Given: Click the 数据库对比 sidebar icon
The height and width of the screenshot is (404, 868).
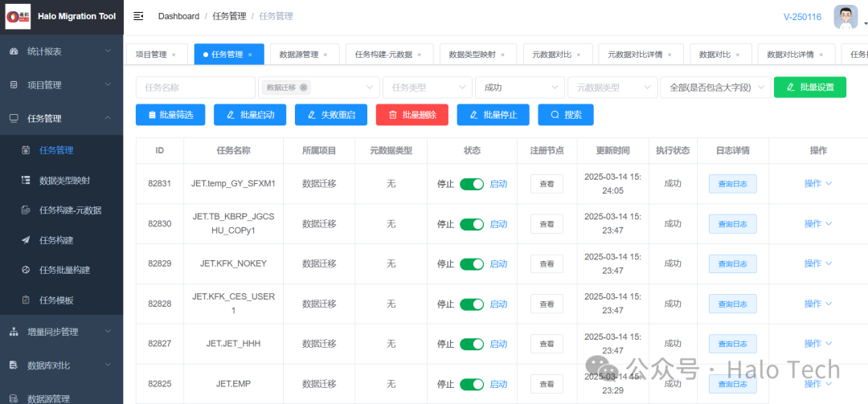Looking at the screenshot, I should [x=14, y=365].
